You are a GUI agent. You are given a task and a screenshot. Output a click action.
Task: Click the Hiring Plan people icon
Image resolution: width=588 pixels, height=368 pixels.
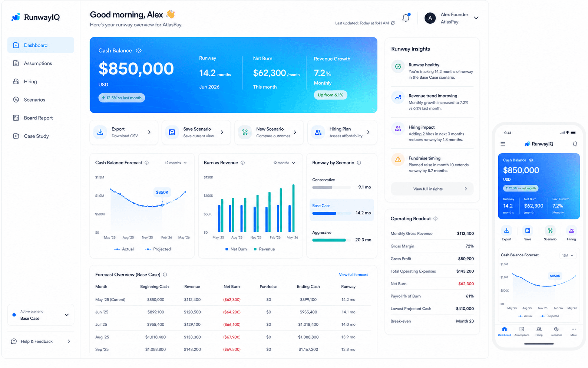pos(318,132)
